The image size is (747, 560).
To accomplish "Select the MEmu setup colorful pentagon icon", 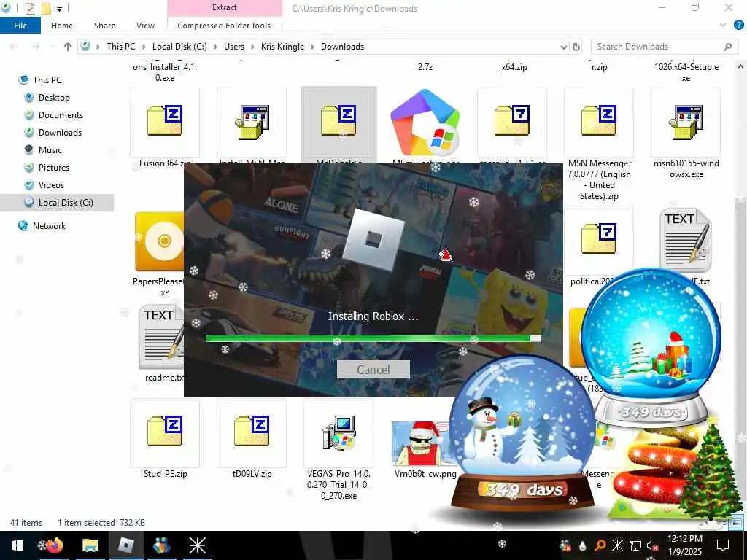I will pyautogui.click(x=425, y=122).
